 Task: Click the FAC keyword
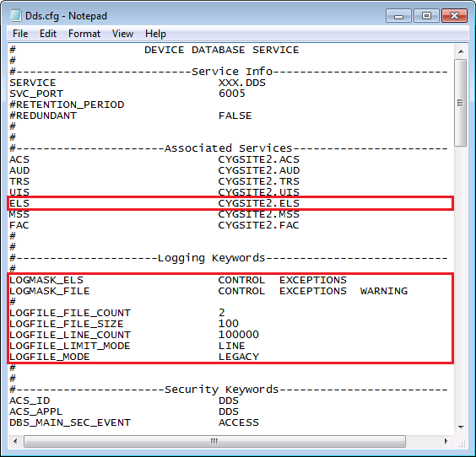(x=19, y=225)
